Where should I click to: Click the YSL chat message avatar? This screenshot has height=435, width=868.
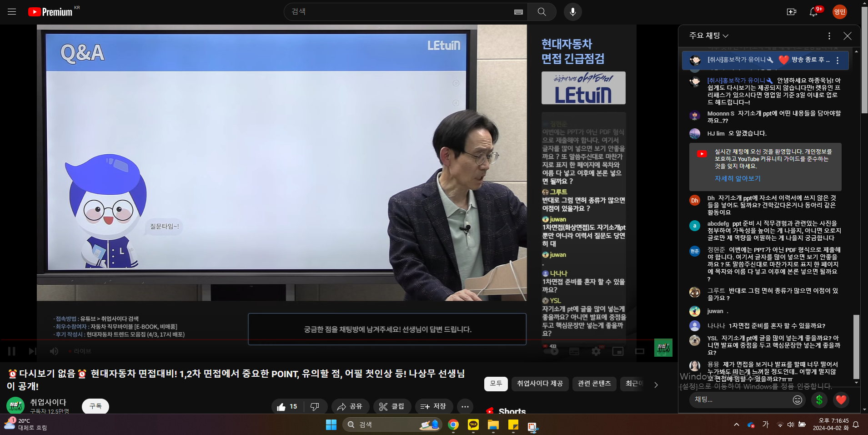pyautogui.click(x=695, y=340)
